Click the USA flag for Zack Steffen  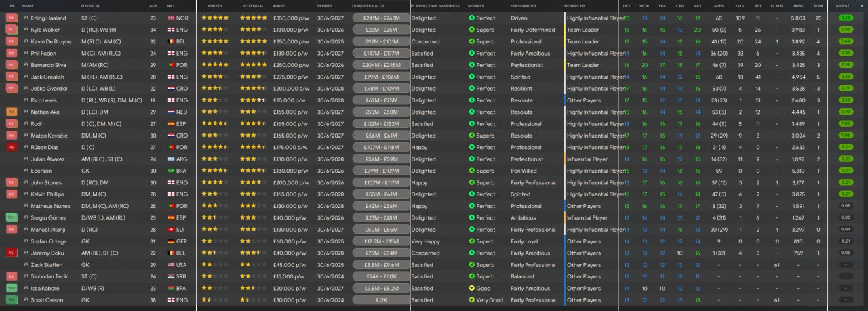(x=170, y=265)
